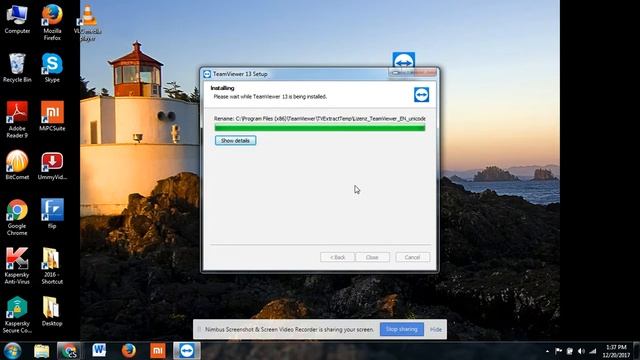Screen dimensions: 640x360
Task: Click the tray icon next to the flag
Action: pyautogui.click(x=570, y=351)
